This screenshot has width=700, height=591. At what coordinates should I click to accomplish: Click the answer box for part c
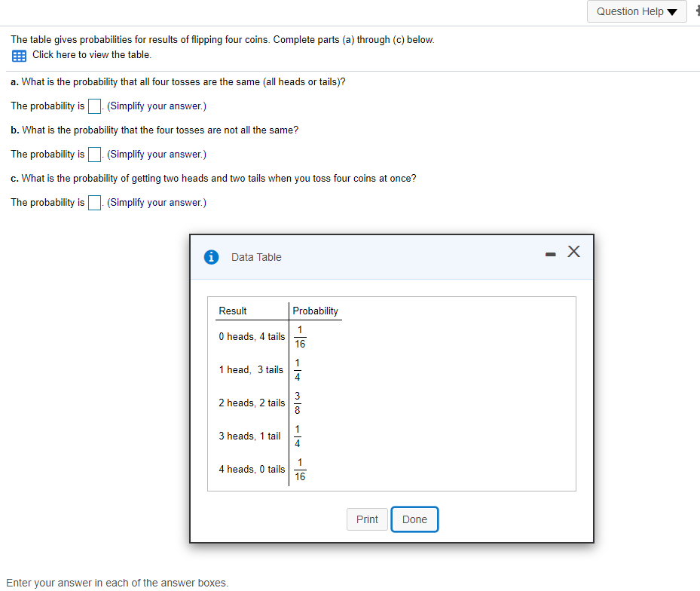[94, 202]
